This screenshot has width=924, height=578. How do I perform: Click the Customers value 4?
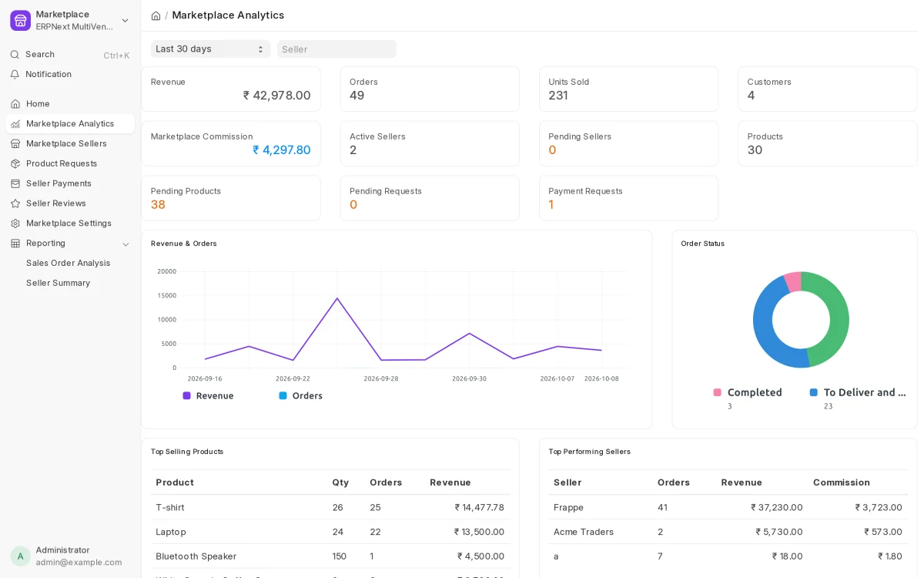(x=751, y=96)
